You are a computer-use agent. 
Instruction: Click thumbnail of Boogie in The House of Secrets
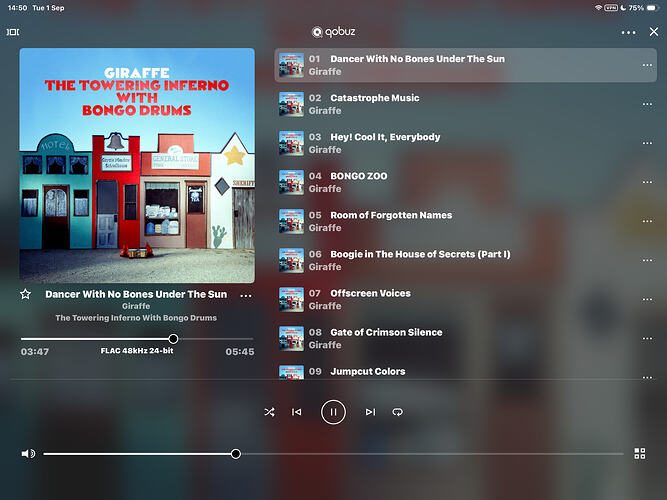(291, 260)
